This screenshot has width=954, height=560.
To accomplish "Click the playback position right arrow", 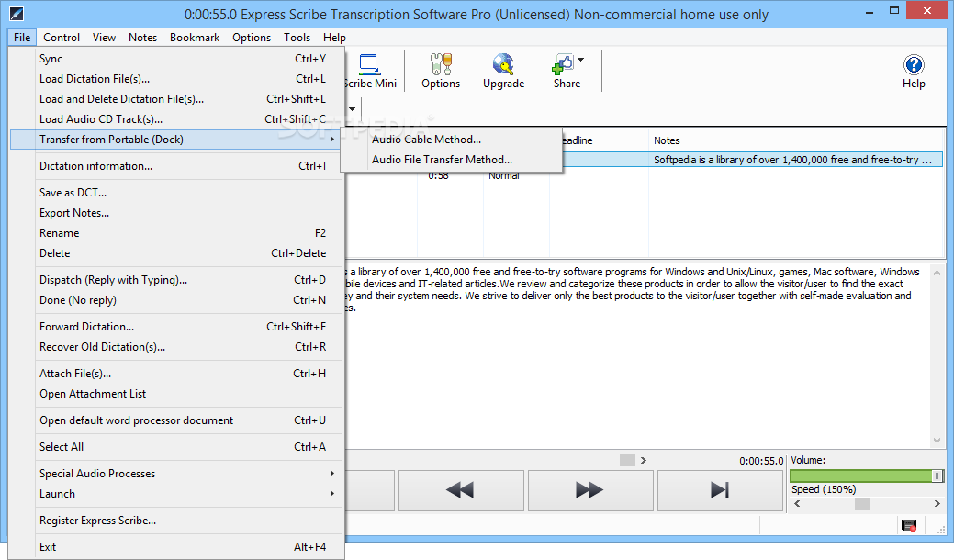I will point(643,460).
